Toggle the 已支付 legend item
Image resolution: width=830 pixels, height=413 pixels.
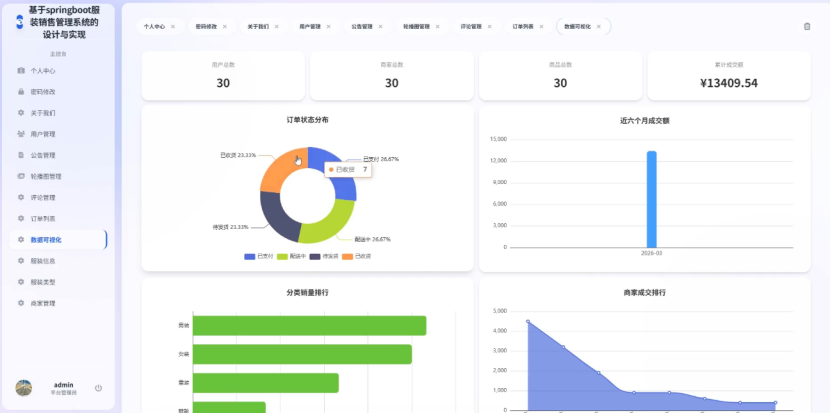258,256
